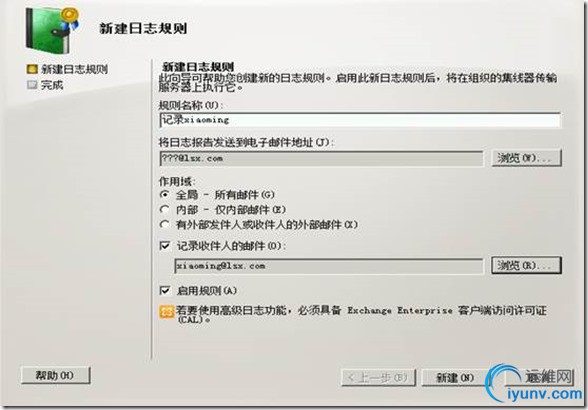Open 帮助(H) help button
588x410 pixels.
[x=56, y=375]
